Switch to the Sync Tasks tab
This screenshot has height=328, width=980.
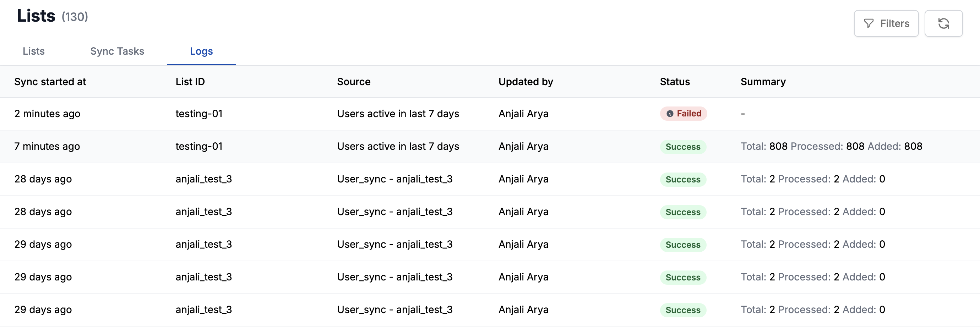[x=117, y=51]
